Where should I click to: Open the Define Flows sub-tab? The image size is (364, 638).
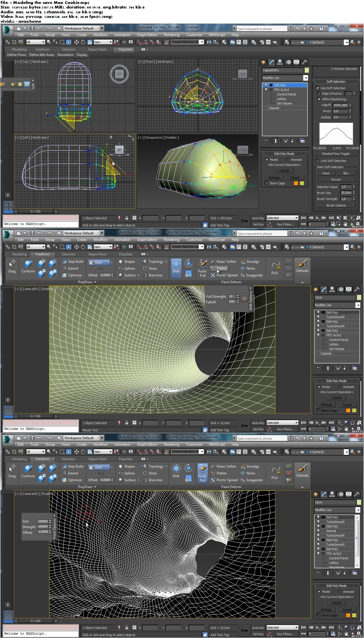(x=16, y=55)
